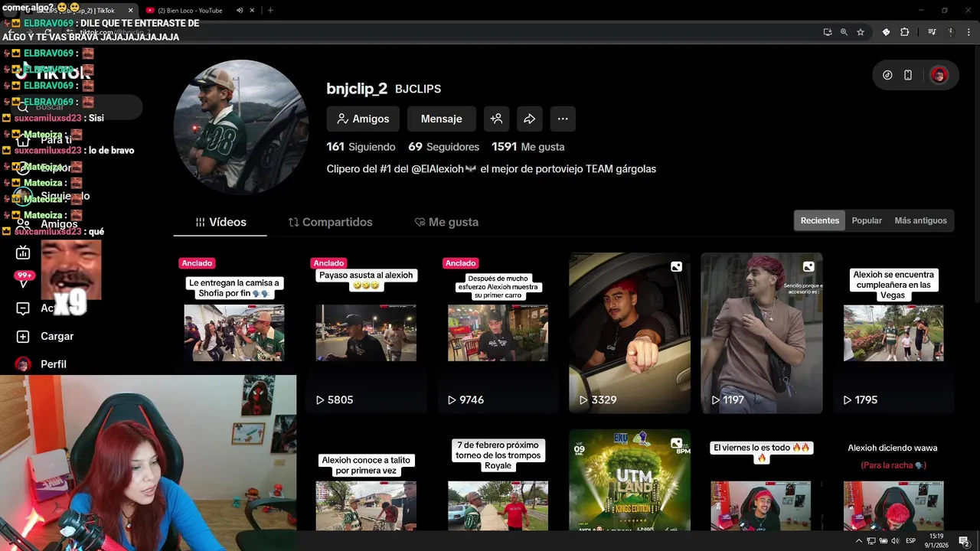Play video 'Alexioh diciendo wawa'
The width and height of the screenshot is (980, 551).
pos(893,480)
